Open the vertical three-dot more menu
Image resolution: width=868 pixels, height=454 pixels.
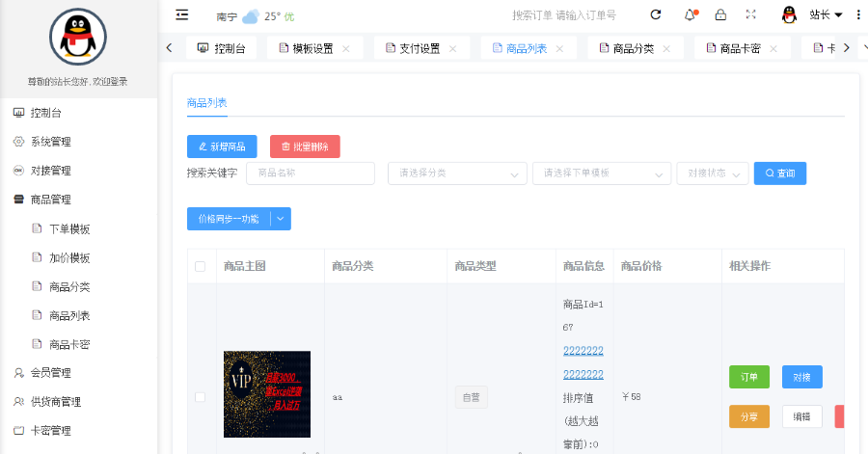click(x=857, y=15)
